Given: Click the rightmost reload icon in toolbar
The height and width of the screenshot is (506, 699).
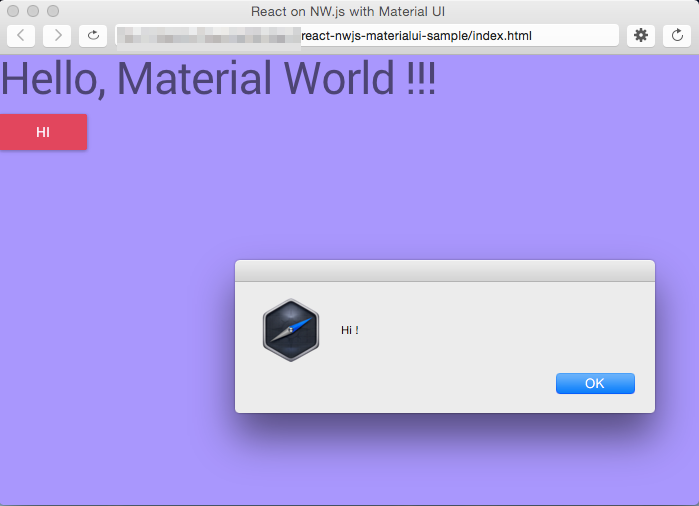Looking at the screenshot, I should [677, 36].
